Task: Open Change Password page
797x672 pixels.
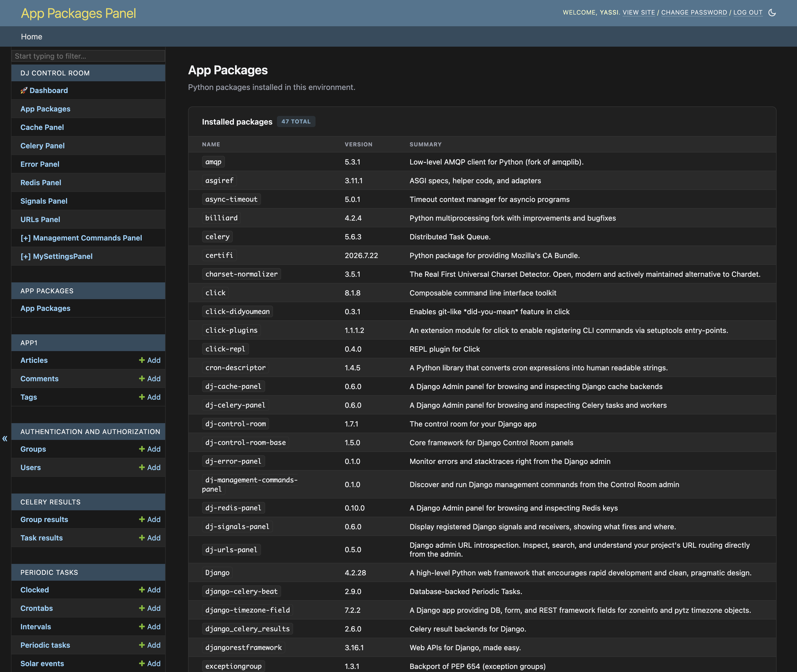Action: 694,13
